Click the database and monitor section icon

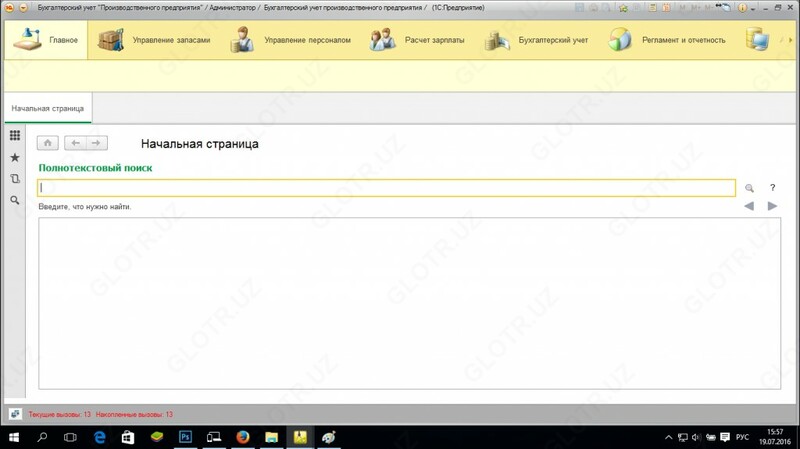[757, 40]
